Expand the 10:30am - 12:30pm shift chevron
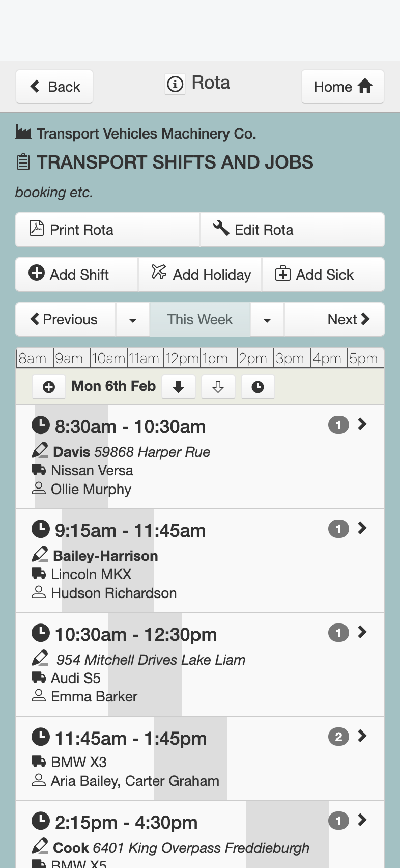 coord(362,632)
